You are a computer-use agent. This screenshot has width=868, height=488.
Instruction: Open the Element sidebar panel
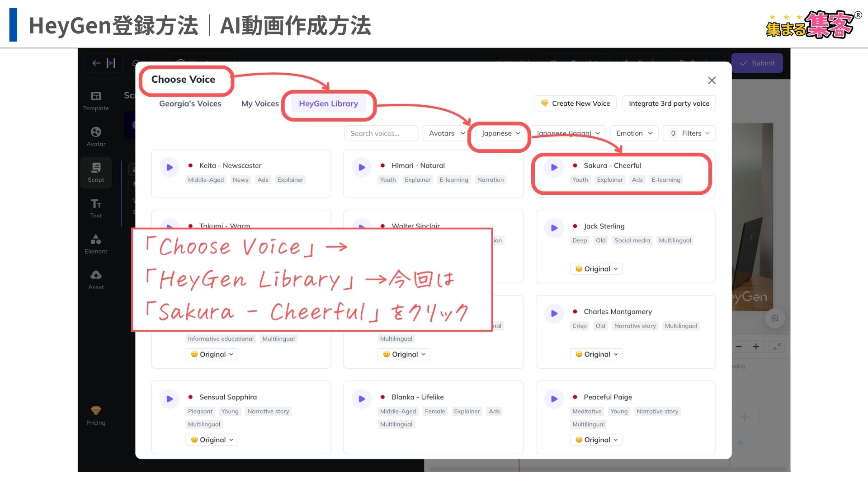tap(96, 244)
